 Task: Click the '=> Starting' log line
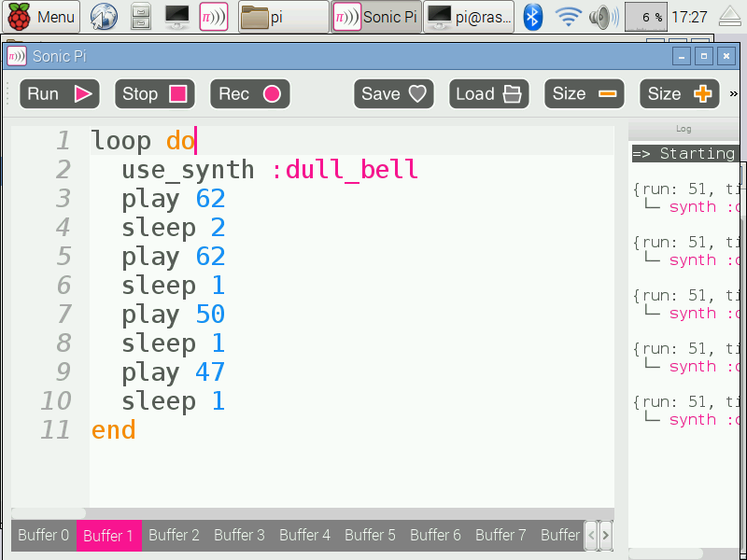tap(685, 154)
